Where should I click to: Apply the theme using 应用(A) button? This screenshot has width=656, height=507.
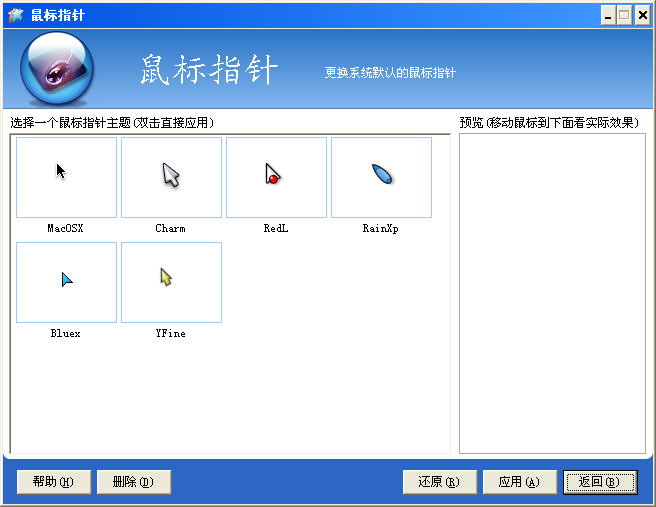(518, 482)
